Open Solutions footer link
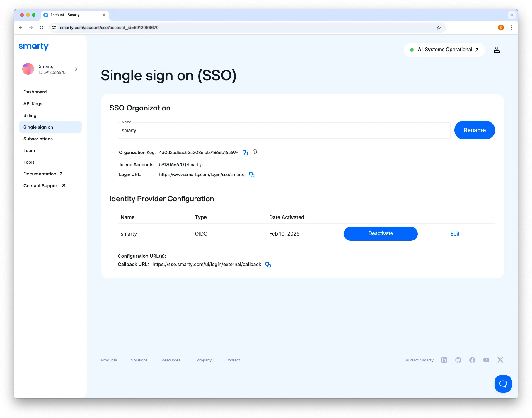This screenshot has height=418, width=532. (x=139, y=360)
